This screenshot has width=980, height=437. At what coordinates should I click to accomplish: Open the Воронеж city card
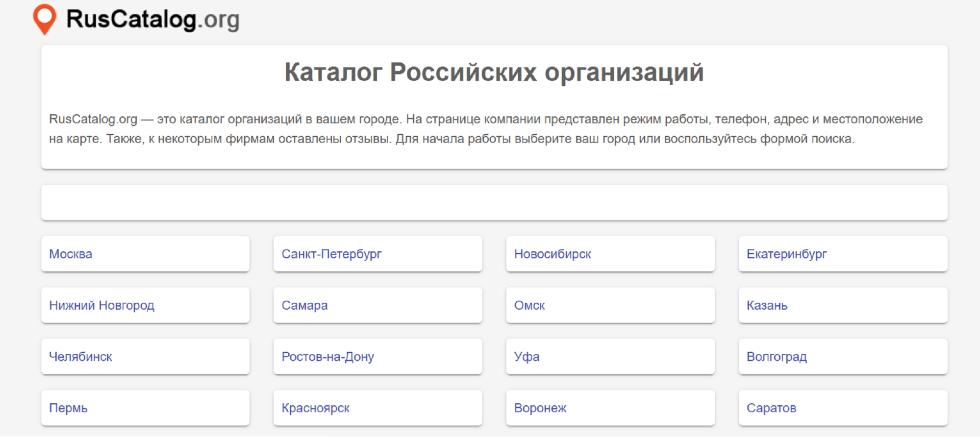610,408
